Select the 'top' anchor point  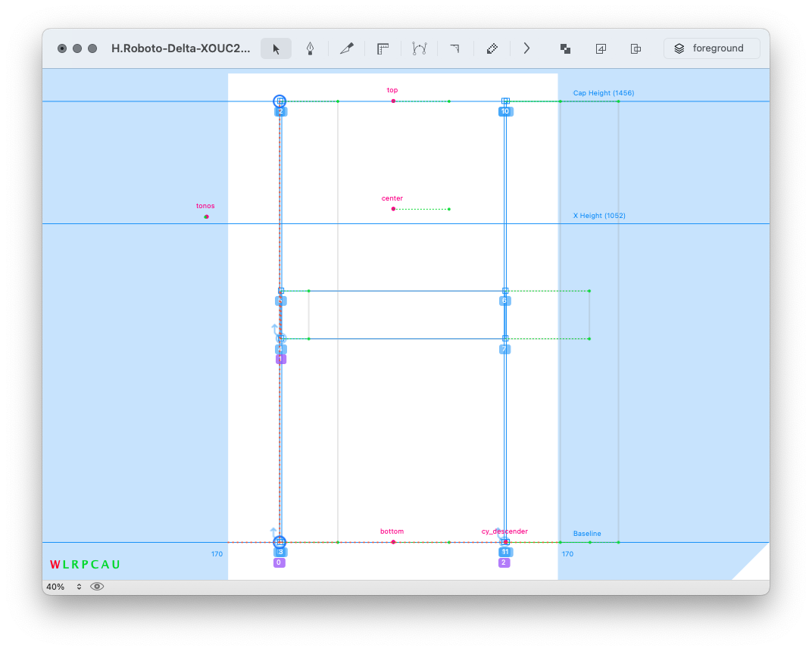[393, 101]
